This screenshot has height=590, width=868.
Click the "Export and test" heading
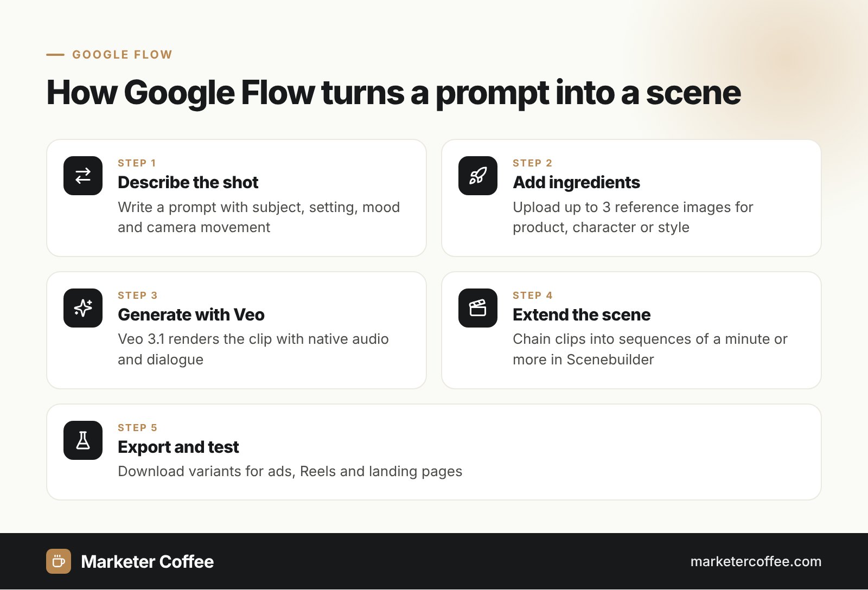(x=178, y=447)
